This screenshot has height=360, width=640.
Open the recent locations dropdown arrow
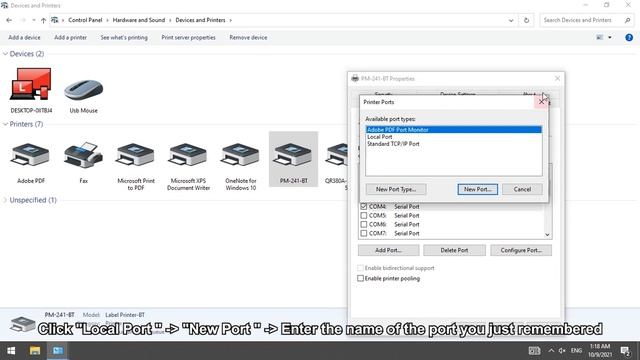point(33,20)
